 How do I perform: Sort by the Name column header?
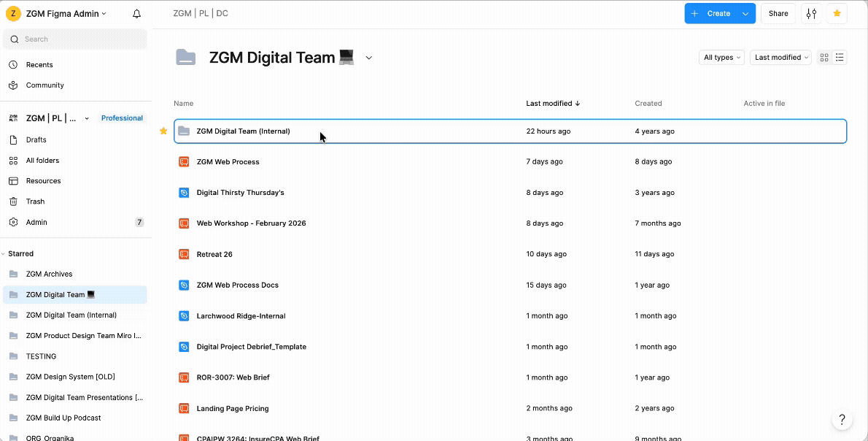pyautogui.click(x=183, y=104)
